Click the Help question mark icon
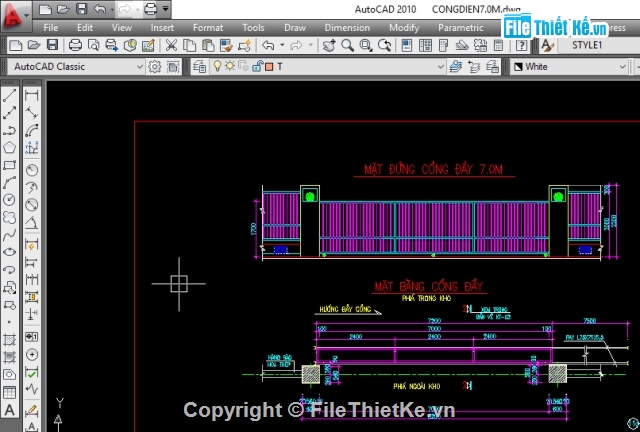Screen dimensions: 640x432 pyautogui.click(x=522, y=45)
